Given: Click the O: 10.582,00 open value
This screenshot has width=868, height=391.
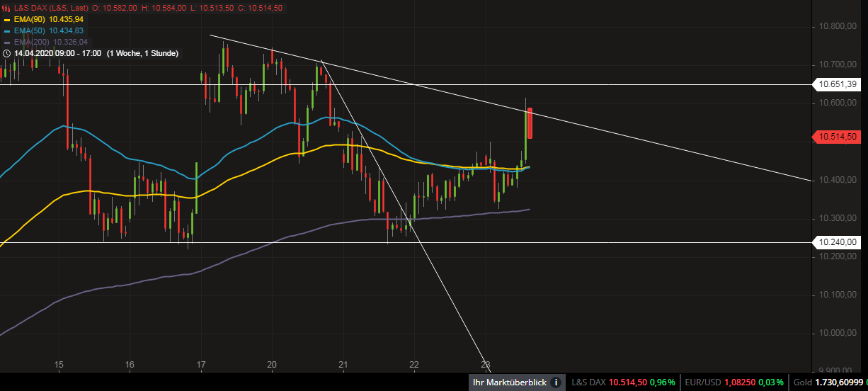Looking at the screenshot, I should click(114, 8).
